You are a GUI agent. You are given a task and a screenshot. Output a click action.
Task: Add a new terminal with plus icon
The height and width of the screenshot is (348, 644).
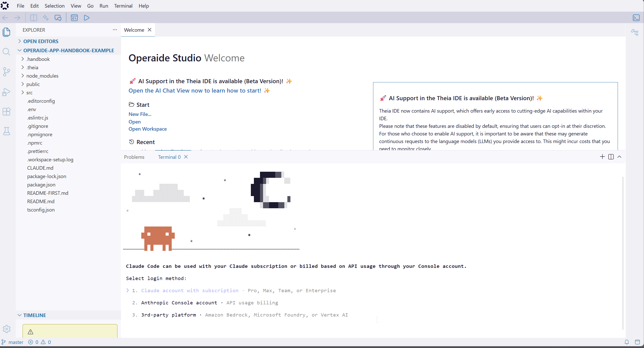pos(602,157)
